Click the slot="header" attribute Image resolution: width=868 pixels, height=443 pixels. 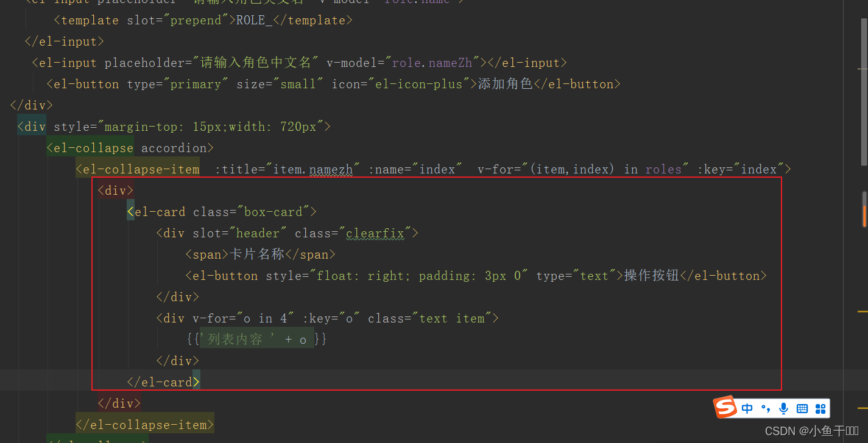[240, 233]
